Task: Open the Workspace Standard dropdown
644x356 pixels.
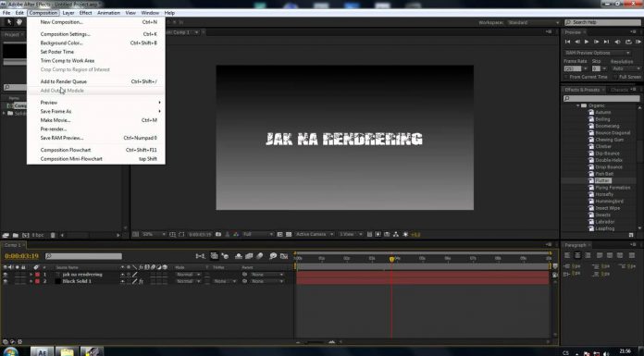Action: point(534,22)
